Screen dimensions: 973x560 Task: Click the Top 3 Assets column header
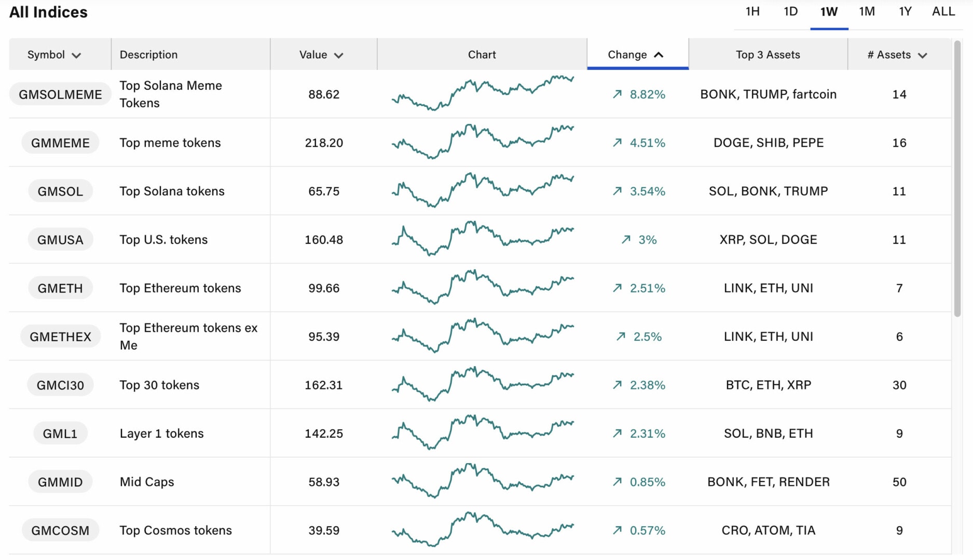768,54
